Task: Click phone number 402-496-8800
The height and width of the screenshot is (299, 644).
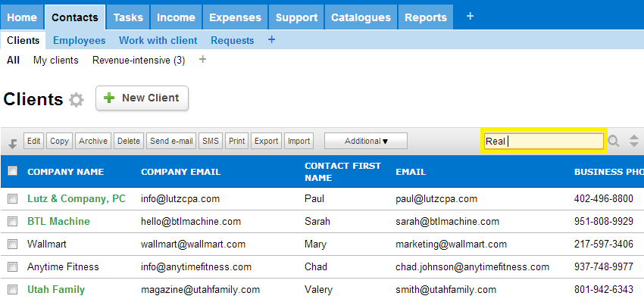Action: coord(604,199)
